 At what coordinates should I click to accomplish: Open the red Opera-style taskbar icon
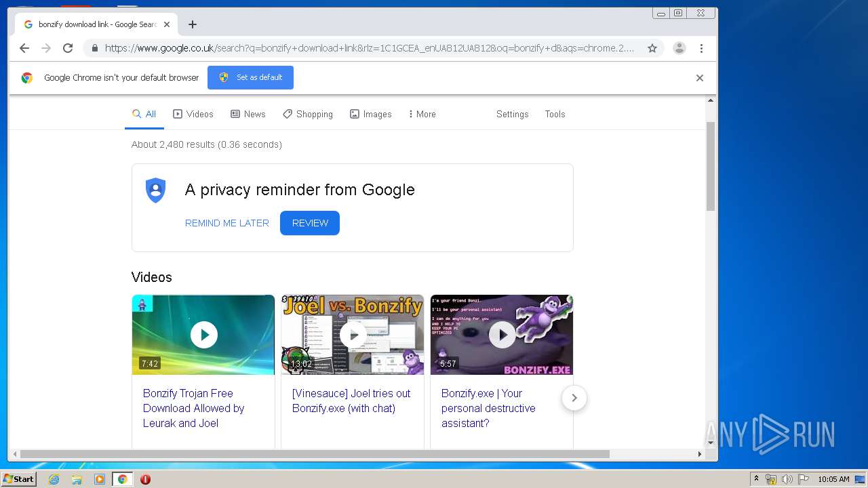coord(145,479)
